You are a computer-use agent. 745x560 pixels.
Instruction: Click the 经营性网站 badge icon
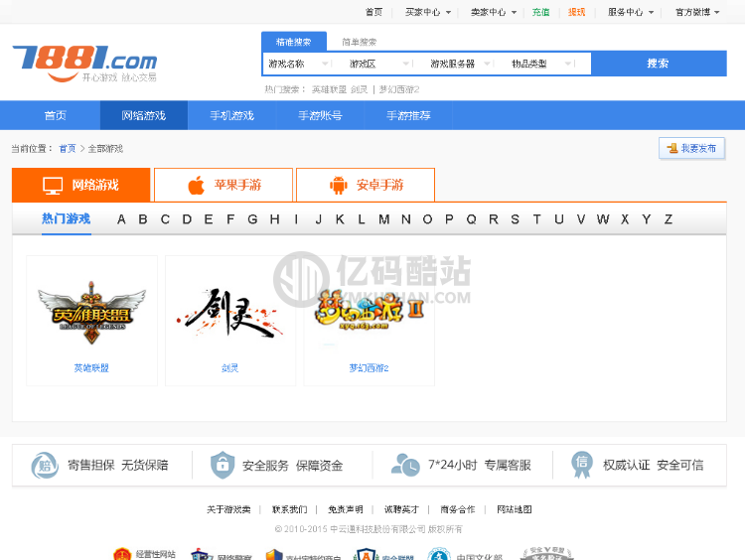click(122, 554)
